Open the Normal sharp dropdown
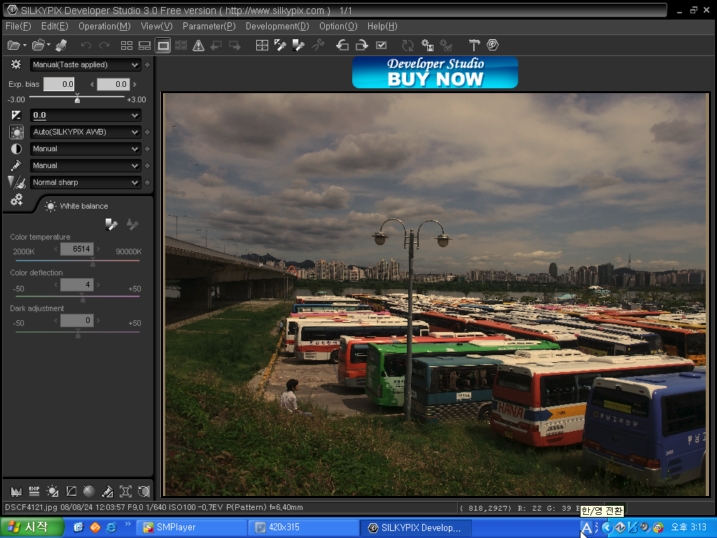The height and width of the screenshot is (538, 717). (x=85, y=183)
